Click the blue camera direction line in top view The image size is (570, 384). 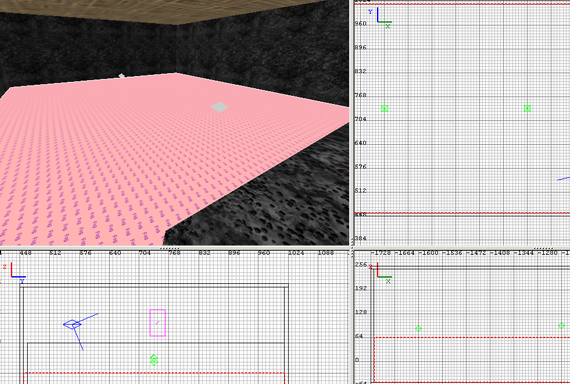point(564,178)
